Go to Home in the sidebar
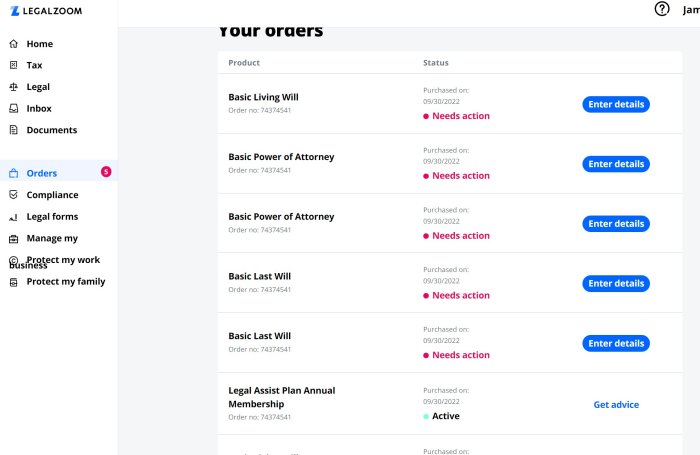 (x=40, y=44)
